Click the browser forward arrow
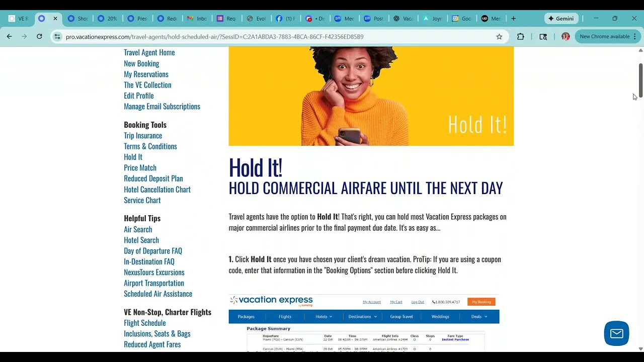Viewport: 644px width, 362px height. (x=24, y=36)
